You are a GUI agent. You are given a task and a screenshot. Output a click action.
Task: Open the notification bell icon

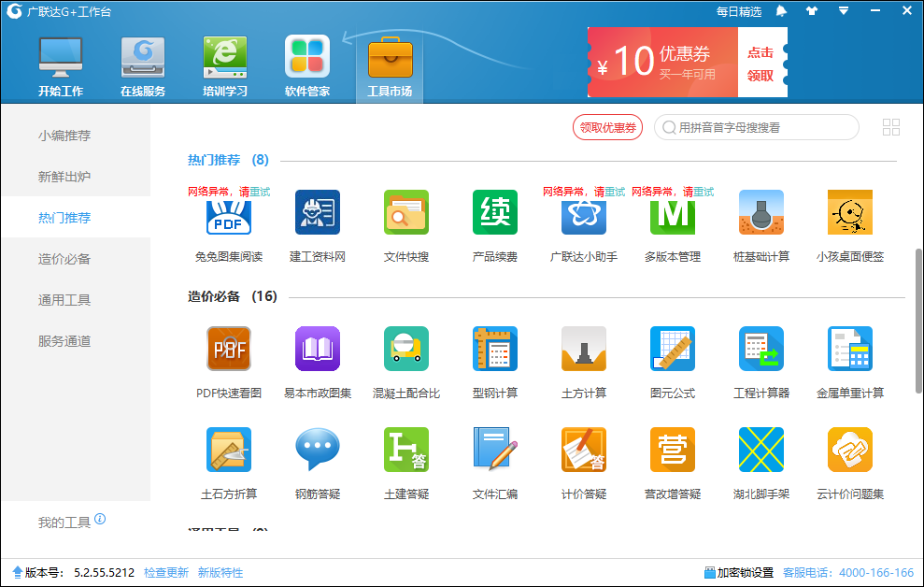781,10
